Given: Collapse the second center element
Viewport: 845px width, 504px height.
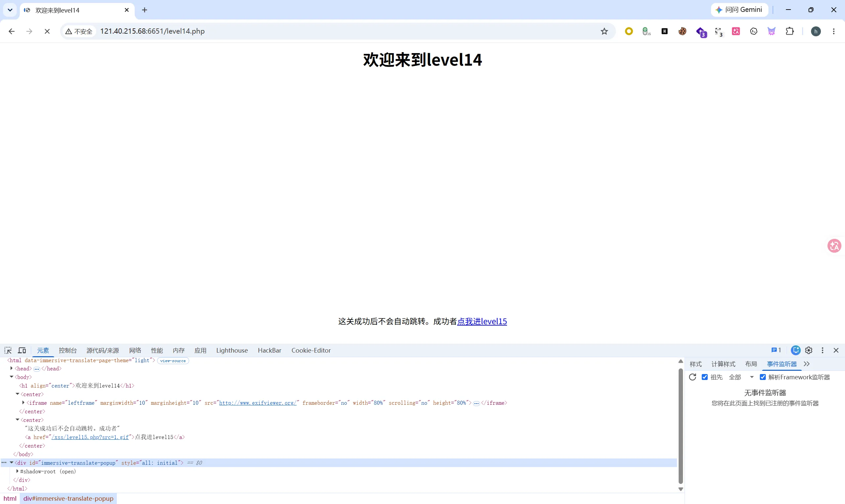Looking at the screenshot, I should 17,420.
